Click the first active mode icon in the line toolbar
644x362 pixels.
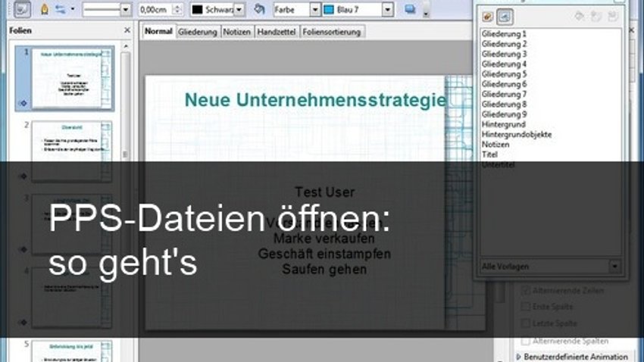[22, 9]
